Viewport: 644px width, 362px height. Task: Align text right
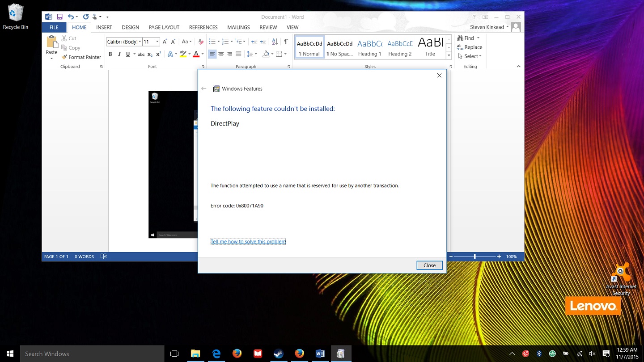point(230,54)
